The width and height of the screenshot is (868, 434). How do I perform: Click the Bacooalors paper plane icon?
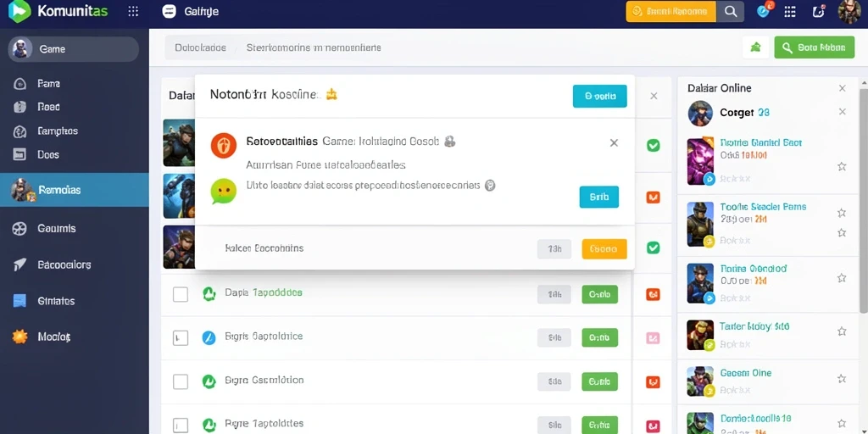(x=19, y=264)
